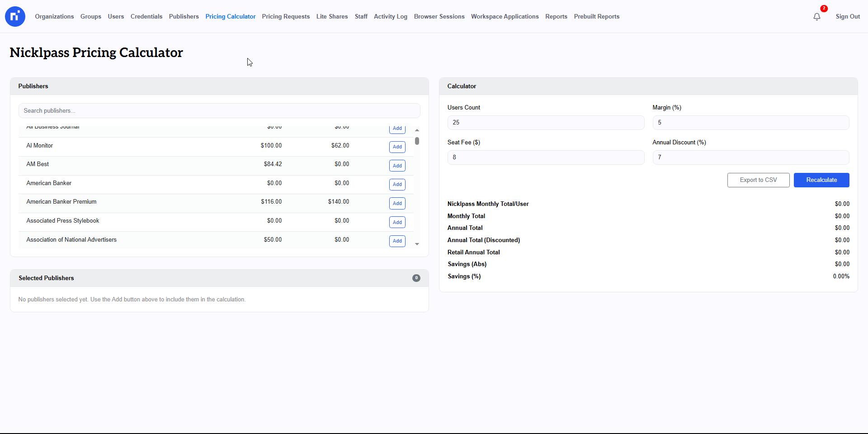Go to Pricing Requests page
The image size is (868, 434).
pos(286,17)
